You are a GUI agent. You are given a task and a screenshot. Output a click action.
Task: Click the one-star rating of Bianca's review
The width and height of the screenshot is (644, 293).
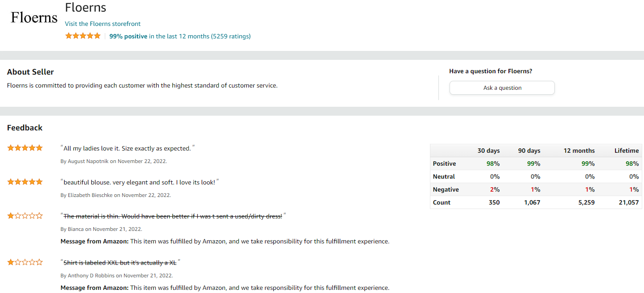pos(25,216)
